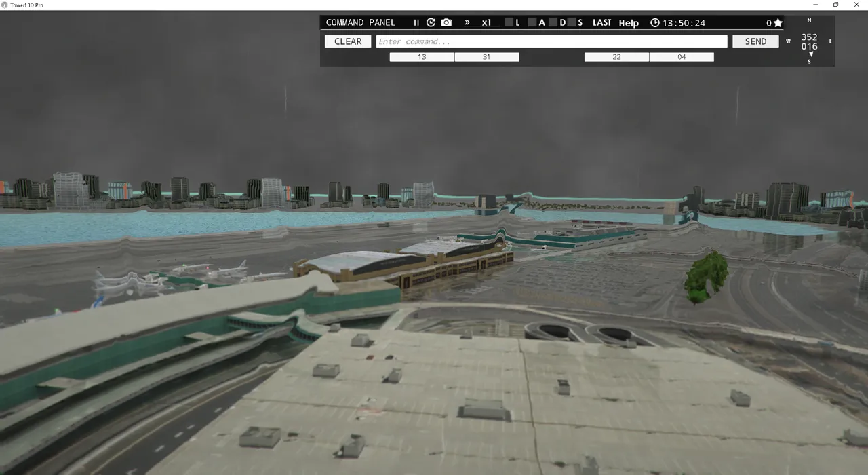Click the compass N marker
868x475 pixels.
point(809,20)
